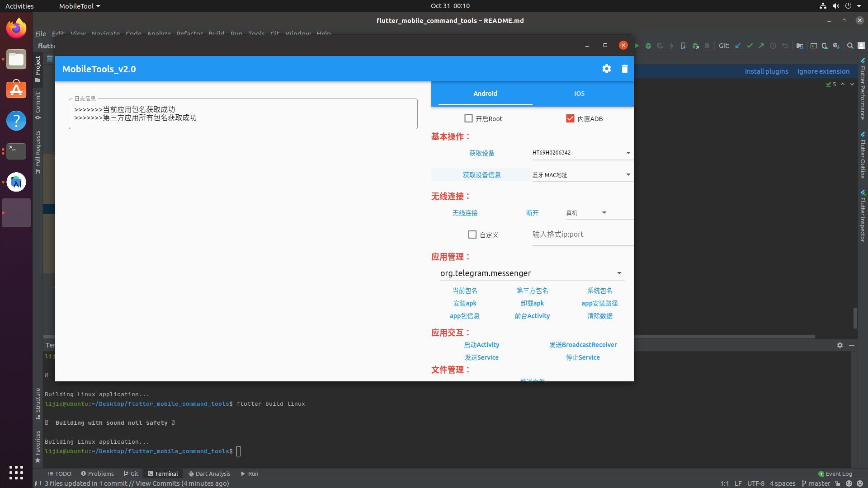Open MobileTools settings via the gear icon

tap(606, 69)
